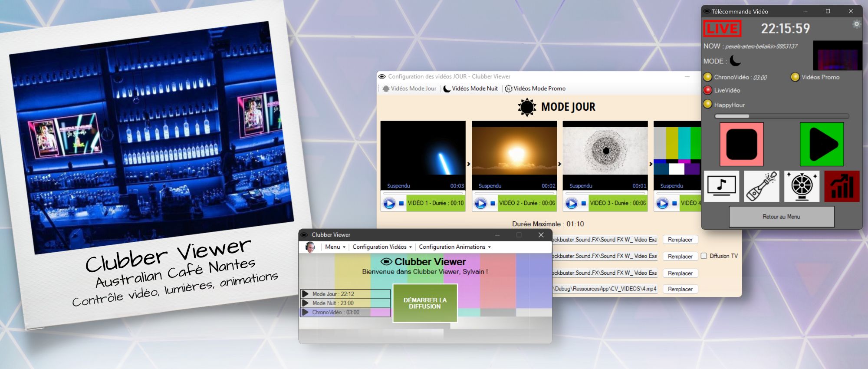Click the CV_VIDEOS\4.mp4 path field
Screen dimensions: 868x369
(605, 289)
